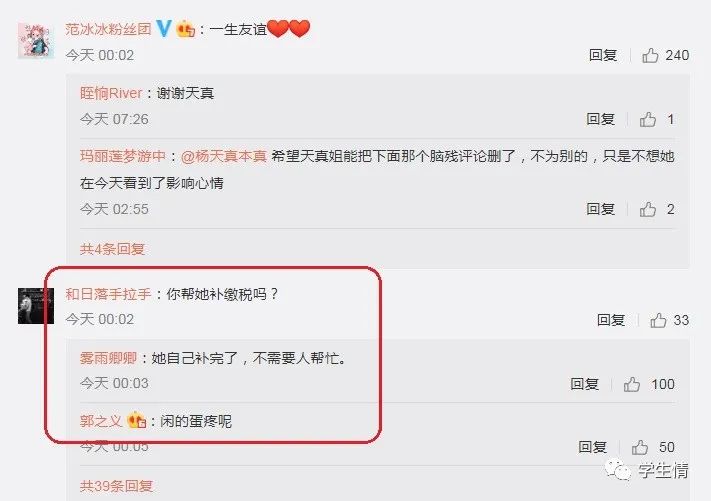This screenshot has width=711, height=501.
Task: Open 范冰冰粉丝团 avatar thumbnail
Action: [x=36, y=41]
